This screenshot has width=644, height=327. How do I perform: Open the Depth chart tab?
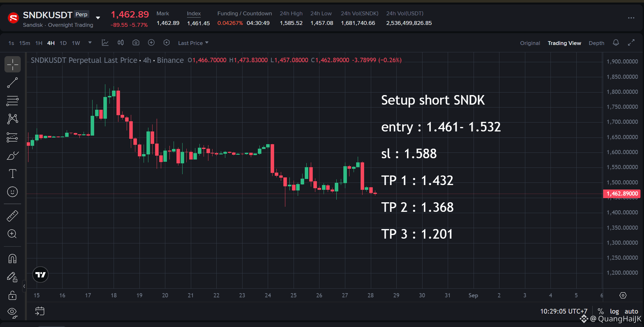(x=596, y=43)
